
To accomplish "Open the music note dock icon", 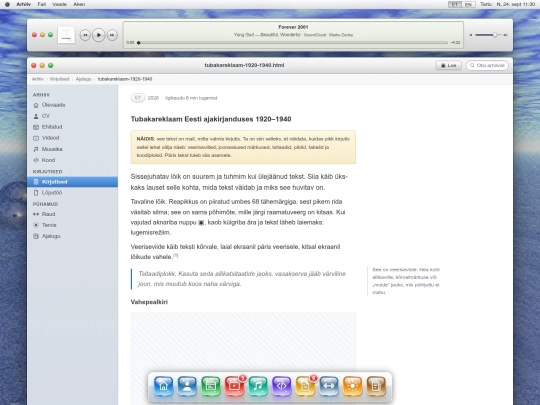I will pyautogui.click(x=258, y=386).
